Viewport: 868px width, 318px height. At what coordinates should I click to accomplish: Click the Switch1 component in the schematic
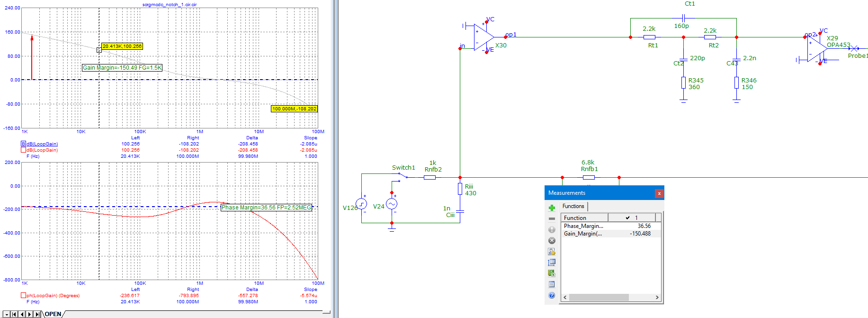click(403, 176)
